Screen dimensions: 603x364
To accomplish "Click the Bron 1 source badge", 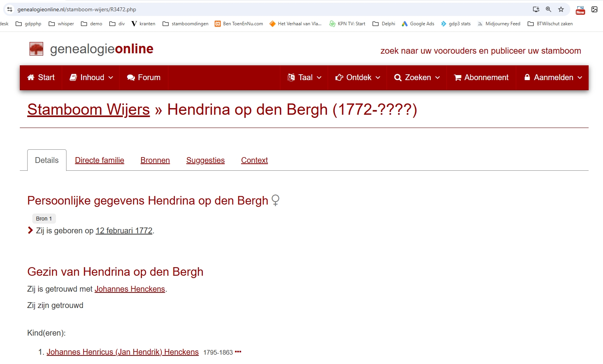I will [44, 219].
